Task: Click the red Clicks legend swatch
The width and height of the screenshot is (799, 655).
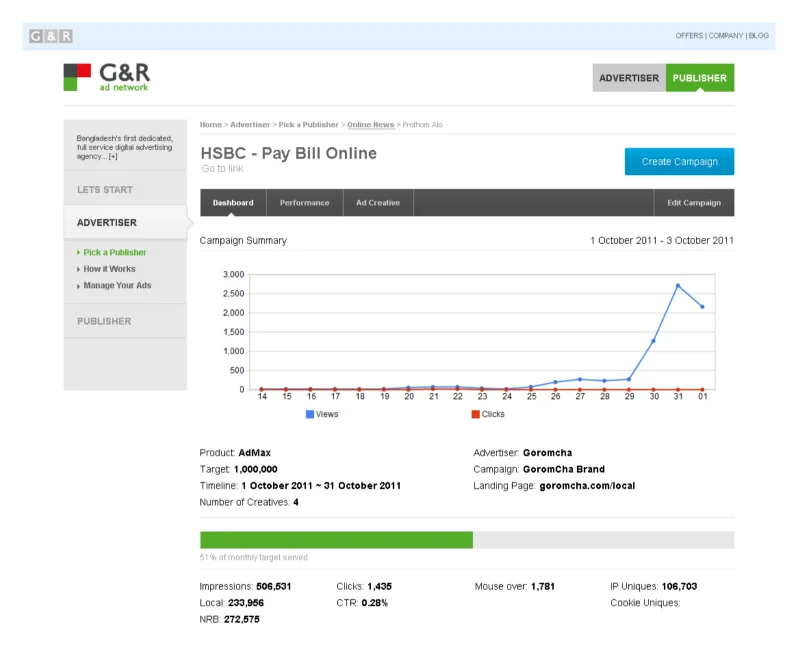Action: [x=475, y=414]
